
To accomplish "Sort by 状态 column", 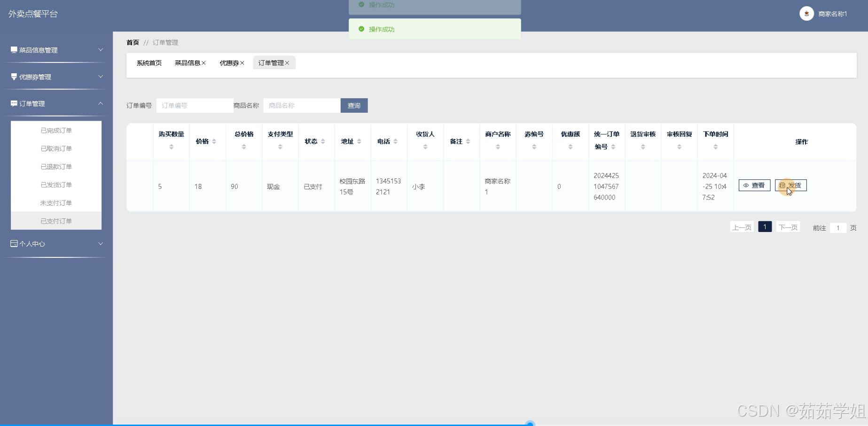I will [323, 141].
